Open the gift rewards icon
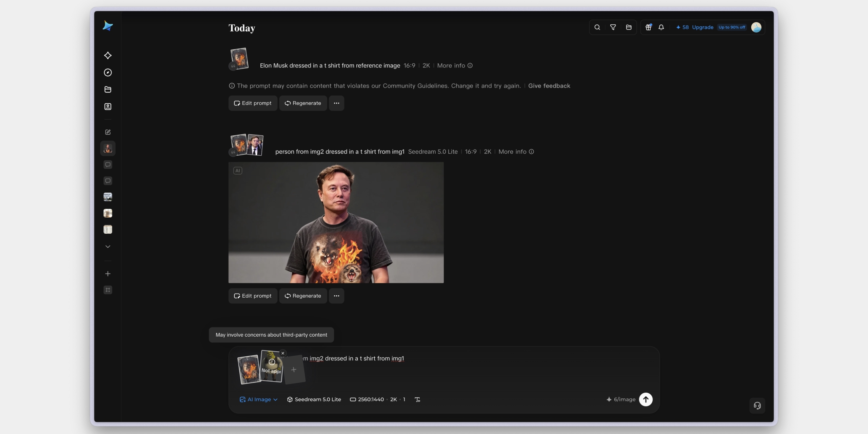Screen dimensions: 868x434 [648, 27]
